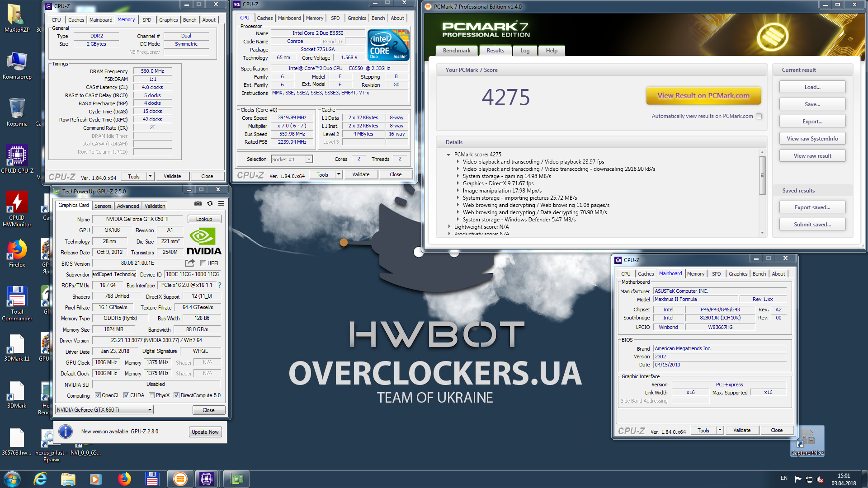Click the PCMark details scrollbar thumb
868x488 pixels.
click(762, 175)
